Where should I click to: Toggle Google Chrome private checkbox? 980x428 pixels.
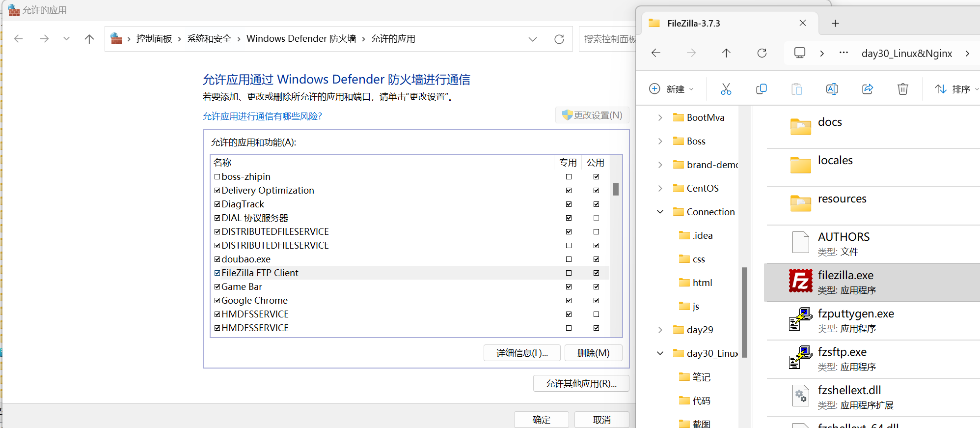click(569, 300)
